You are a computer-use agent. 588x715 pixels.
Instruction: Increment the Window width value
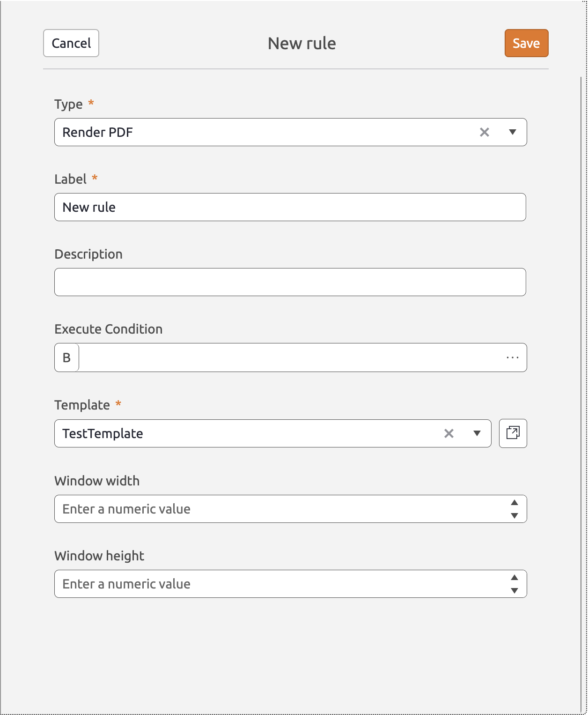(x=514, y=503)
